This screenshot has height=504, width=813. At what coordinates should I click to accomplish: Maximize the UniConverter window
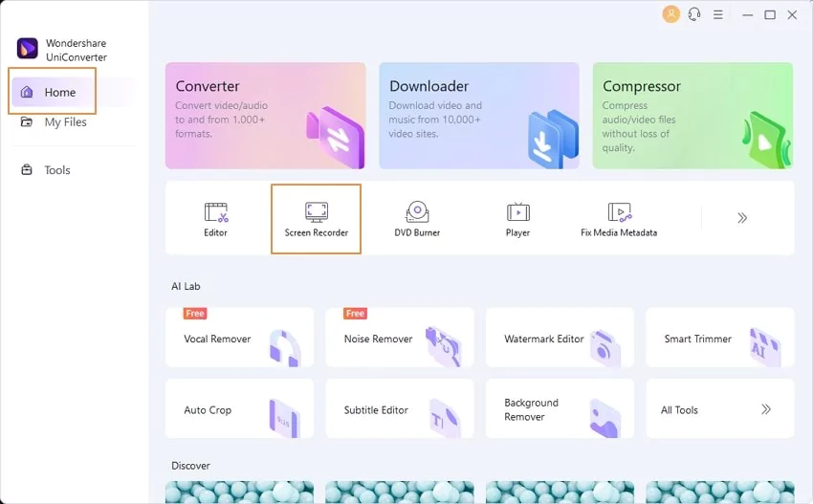(770, 15)
